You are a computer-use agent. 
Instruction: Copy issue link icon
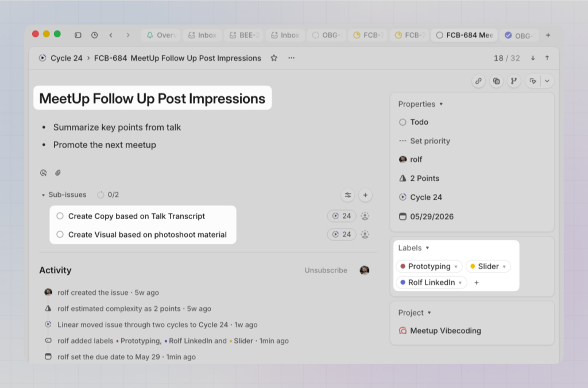tap(478, 82)
